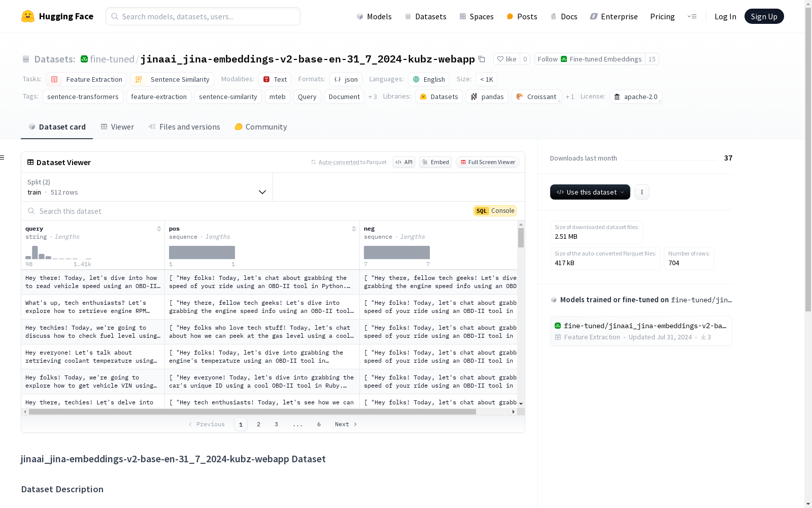Click the Embed button

pyautogui.click(x=435, y=162)
